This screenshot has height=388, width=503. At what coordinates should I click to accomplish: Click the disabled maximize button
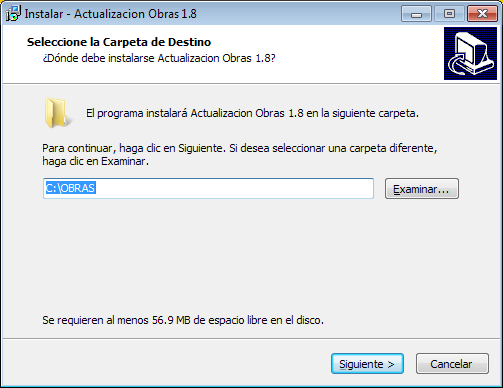point(449,14)
